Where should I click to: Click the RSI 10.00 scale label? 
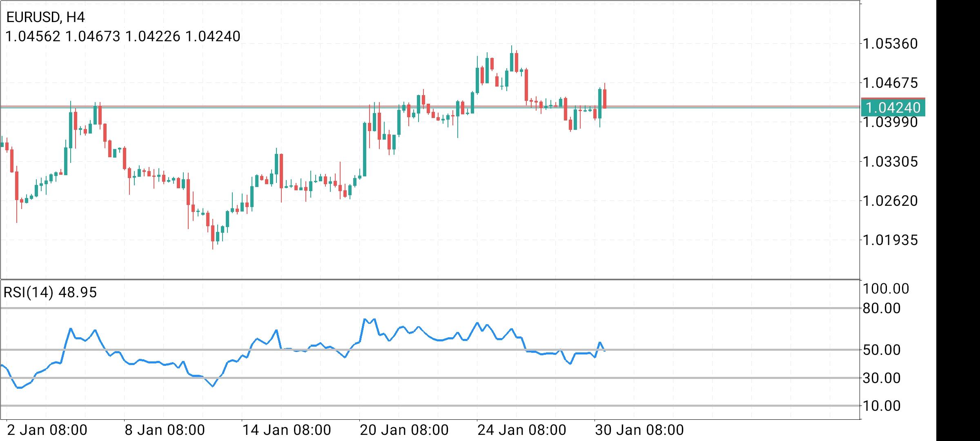882,406
